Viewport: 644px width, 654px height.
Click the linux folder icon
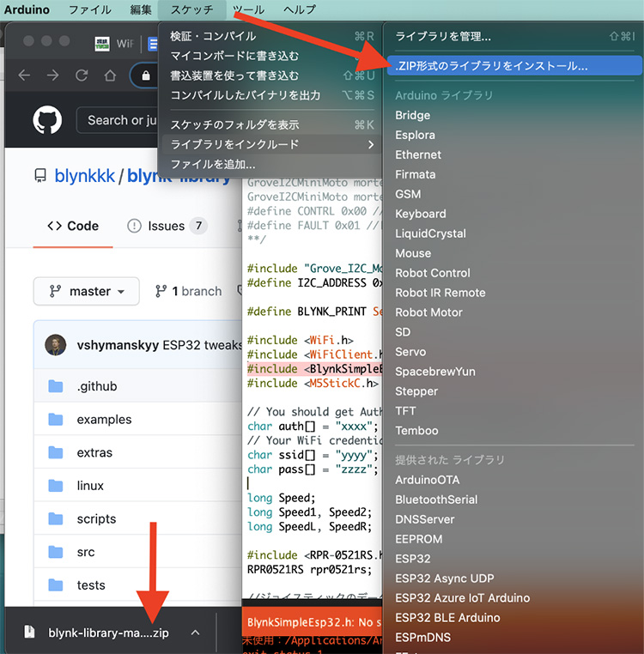[56, 486]
